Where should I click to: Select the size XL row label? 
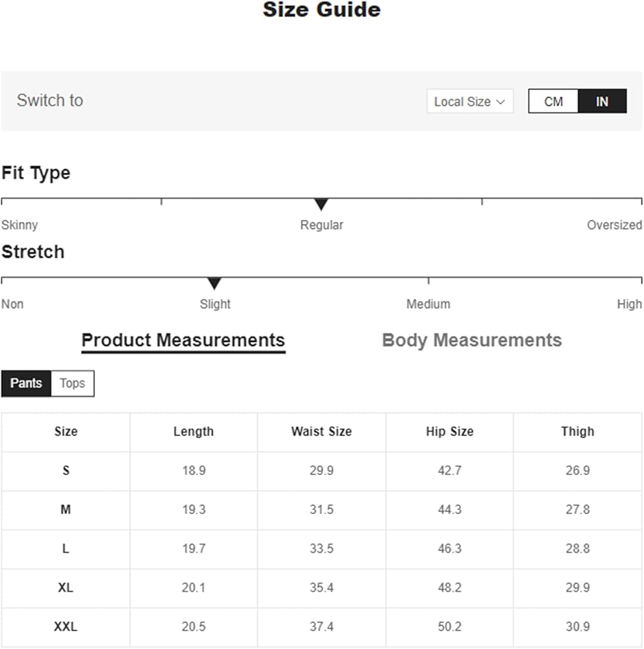[66, 588]
